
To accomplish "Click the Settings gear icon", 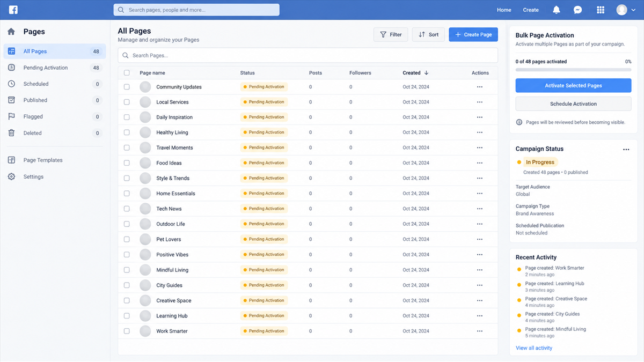I will (x=11, y=176).
